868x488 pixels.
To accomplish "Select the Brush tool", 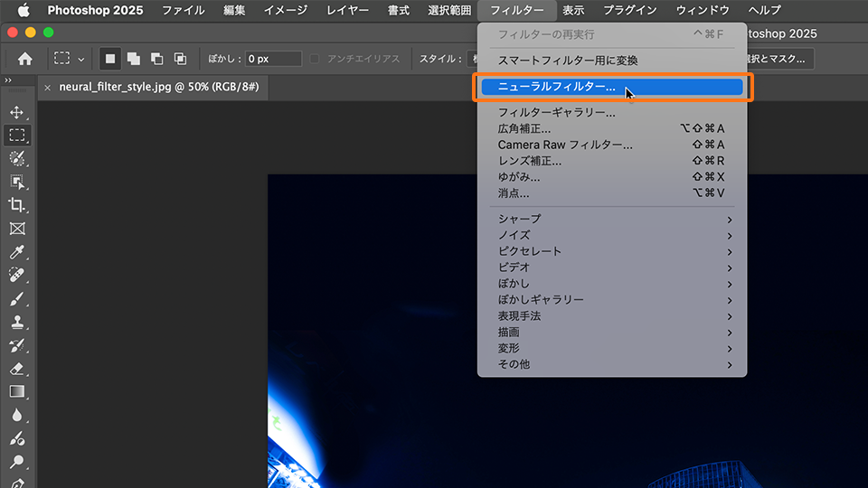I will (16, 299).
